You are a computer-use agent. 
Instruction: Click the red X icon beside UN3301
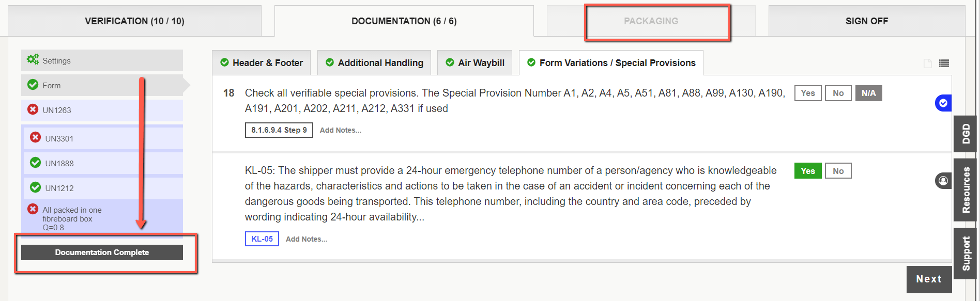[x=35, y=137]
